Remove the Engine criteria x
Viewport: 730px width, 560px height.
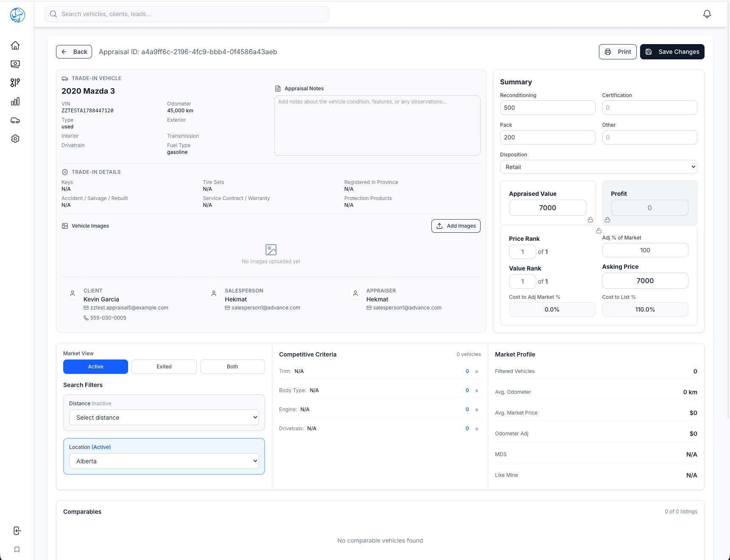(477, 410)
